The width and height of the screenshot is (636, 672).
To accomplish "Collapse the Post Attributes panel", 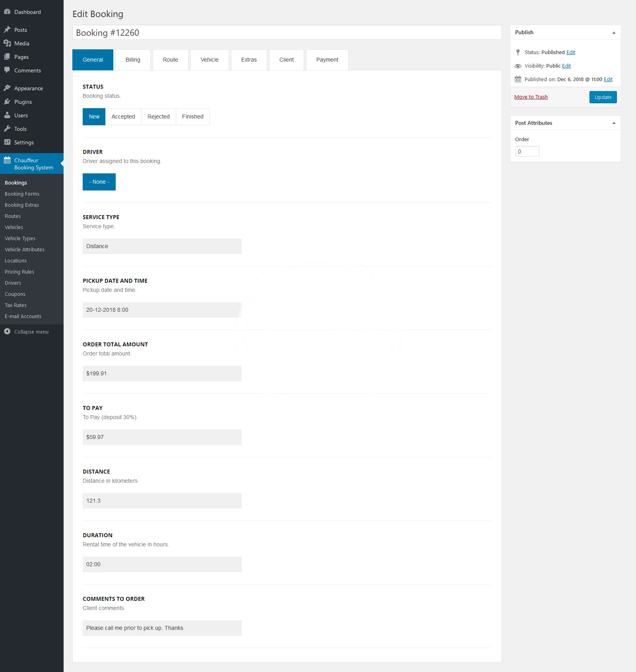I will point(614,123).
